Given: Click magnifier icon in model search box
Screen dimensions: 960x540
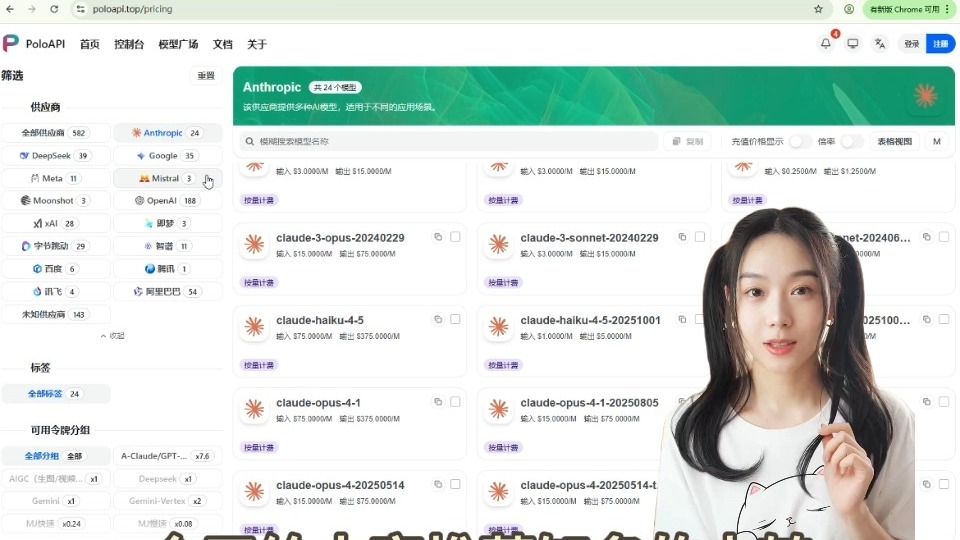Looking at the screenshot, I should coord(250,141).
